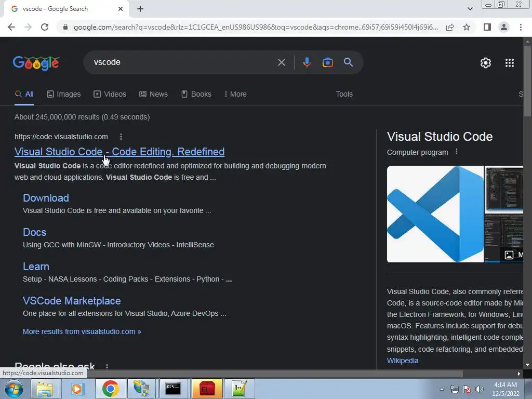Click the vertical scrollbar down arrow
The height and width of the screenshot is (399, 532).
pyautogui.click(x=527, y=365)
